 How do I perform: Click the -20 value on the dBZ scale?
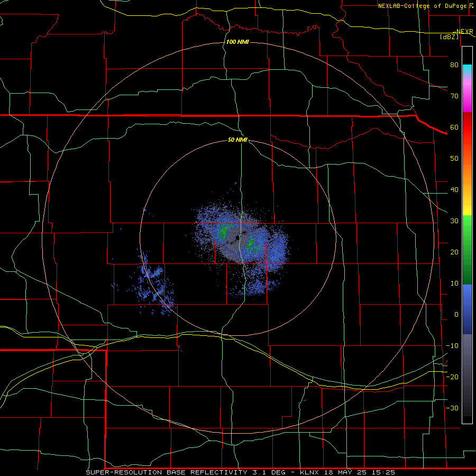[452, 377]
